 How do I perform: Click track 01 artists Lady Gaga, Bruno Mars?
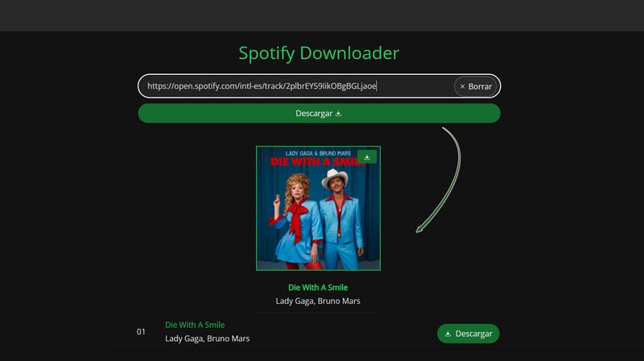tap(208, 338)
